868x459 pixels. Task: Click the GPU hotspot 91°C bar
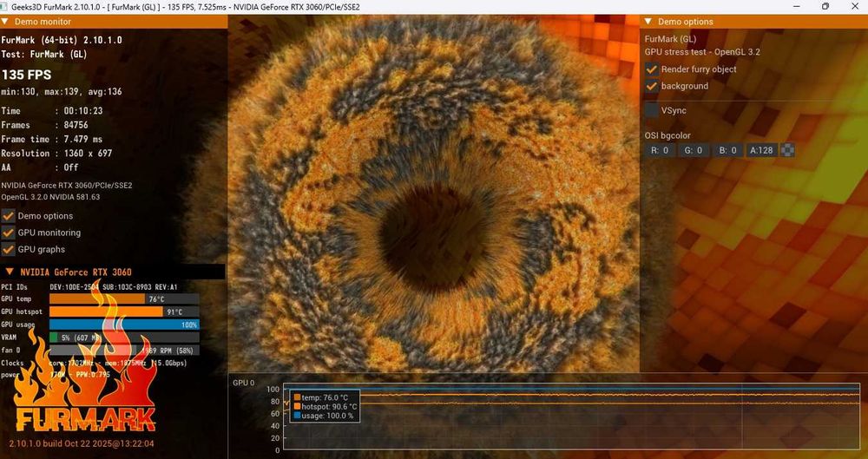point(124,311)
